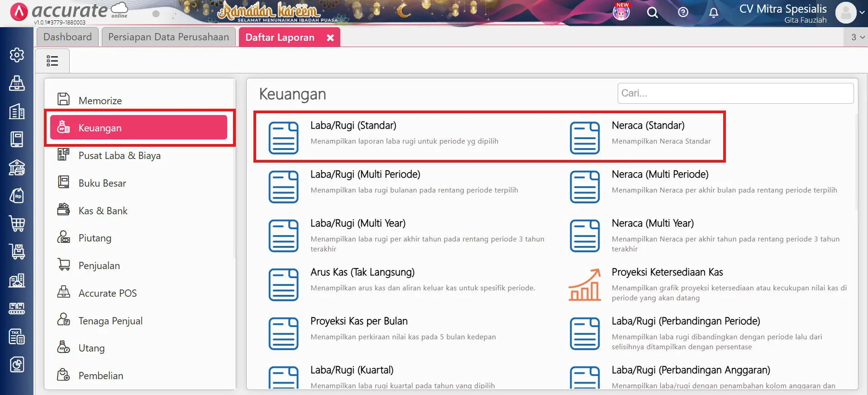Open Laba/Rugi (Standar) report
This screenshot has height=395, width=868.
tap(353, 125)
